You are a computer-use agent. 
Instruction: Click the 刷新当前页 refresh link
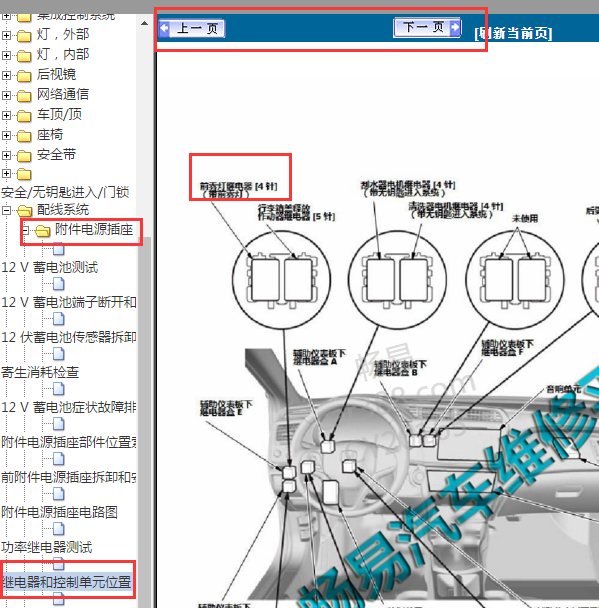[x=513, y=33]
